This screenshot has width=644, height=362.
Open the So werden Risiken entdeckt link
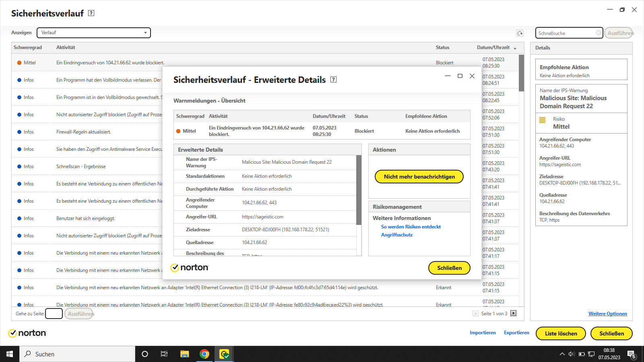(x=411, y=227)
